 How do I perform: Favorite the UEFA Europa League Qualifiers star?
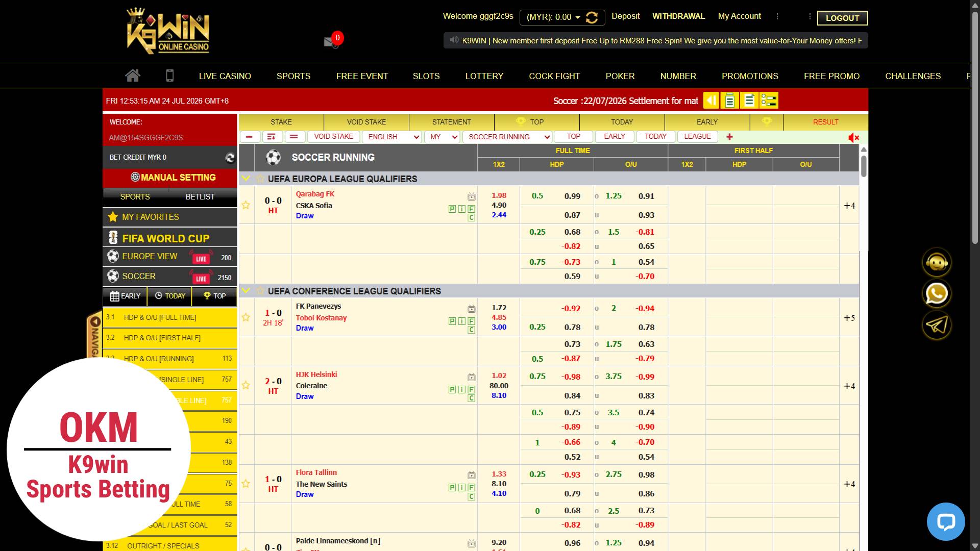260,179
